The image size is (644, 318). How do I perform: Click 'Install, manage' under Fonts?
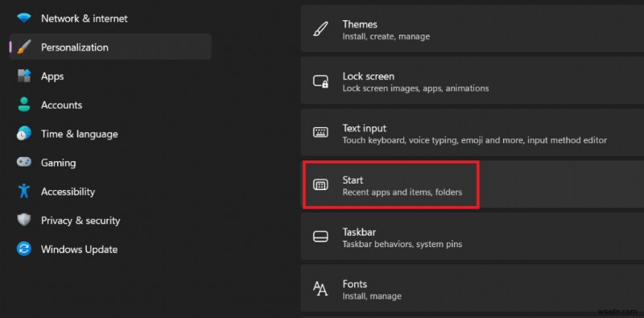[372, 295]
